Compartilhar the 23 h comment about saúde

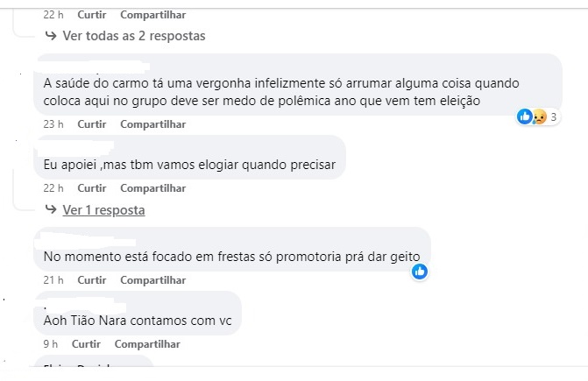coord(152,124)
